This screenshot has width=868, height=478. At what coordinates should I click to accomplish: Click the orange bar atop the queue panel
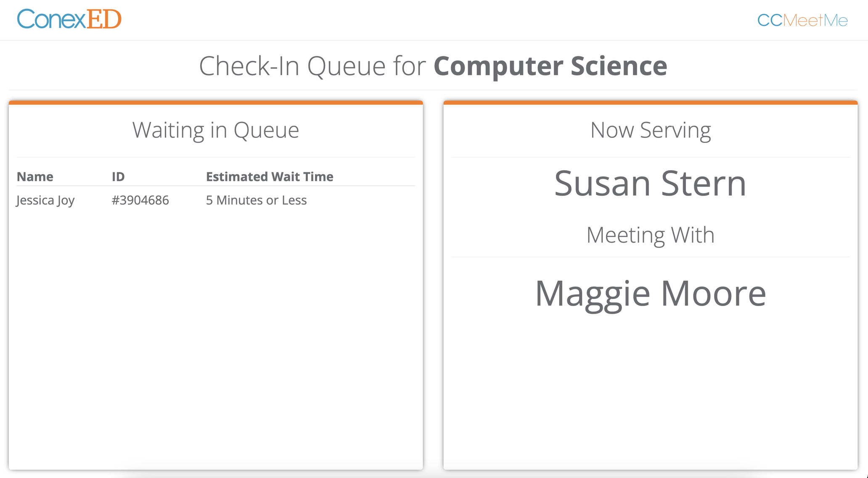(x=216, y=102)
